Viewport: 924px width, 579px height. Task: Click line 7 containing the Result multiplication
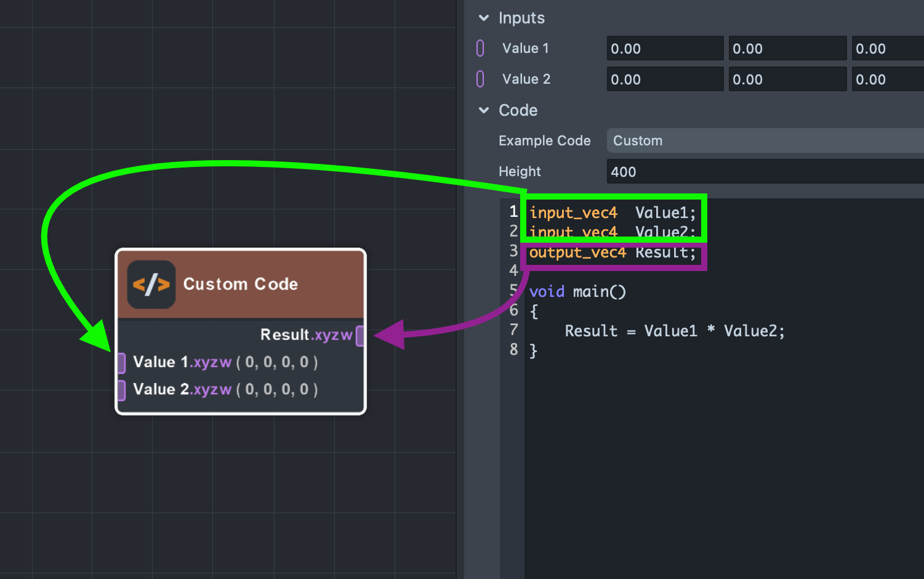pyautogui.click(x=673, y=331)
